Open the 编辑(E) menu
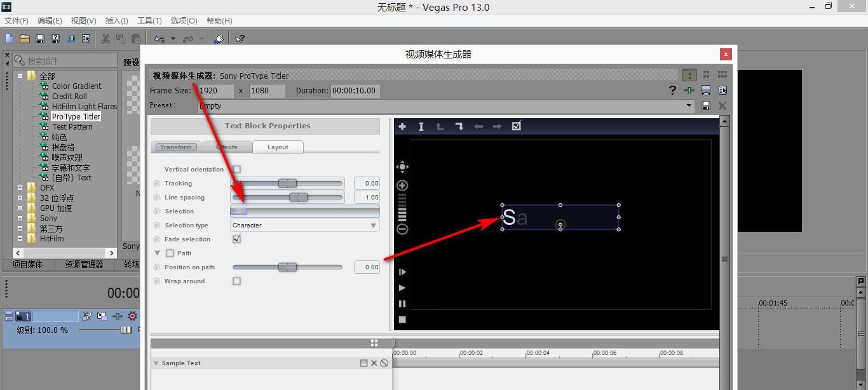868x390 pixels. click(50, 21)
